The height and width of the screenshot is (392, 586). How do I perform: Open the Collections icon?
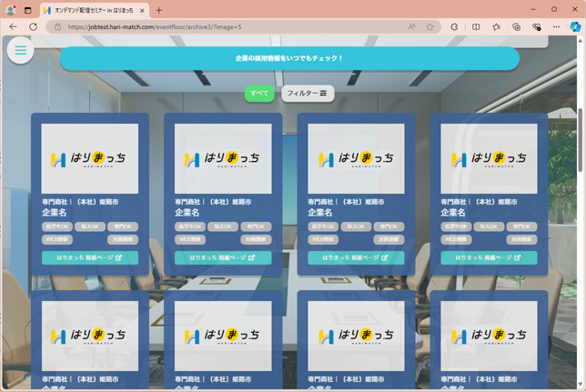[x=517, y=27]
